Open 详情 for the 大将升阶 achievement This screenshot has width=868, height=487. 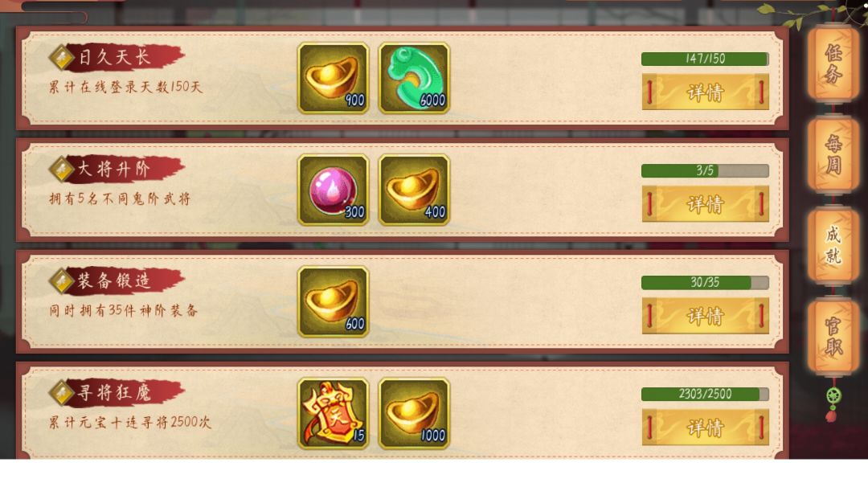click(706, 203)
